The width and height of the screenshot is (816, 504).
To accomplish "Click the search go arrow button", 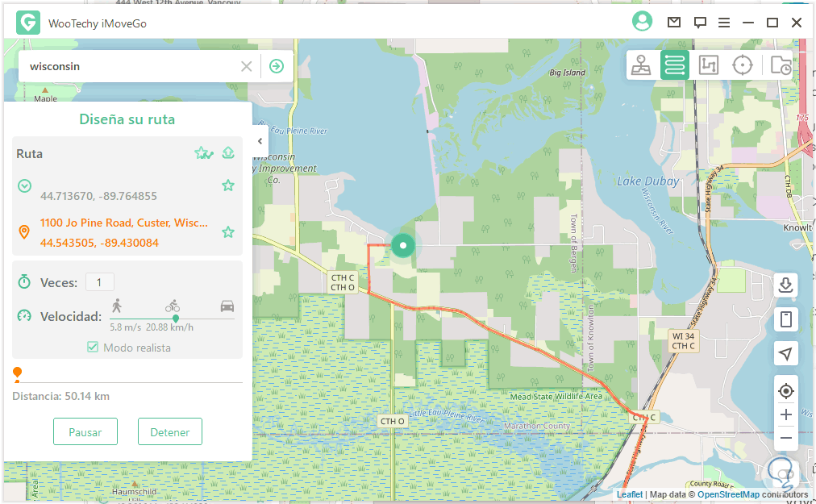I will point(277,66).
